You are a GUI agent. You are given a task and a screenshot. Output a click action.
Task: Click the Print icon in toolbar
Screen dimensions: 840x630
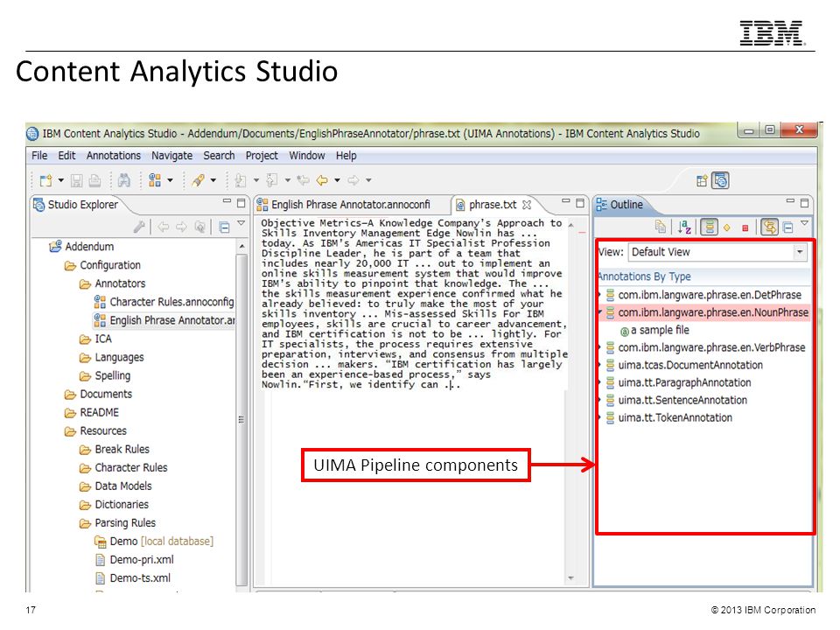94,180
